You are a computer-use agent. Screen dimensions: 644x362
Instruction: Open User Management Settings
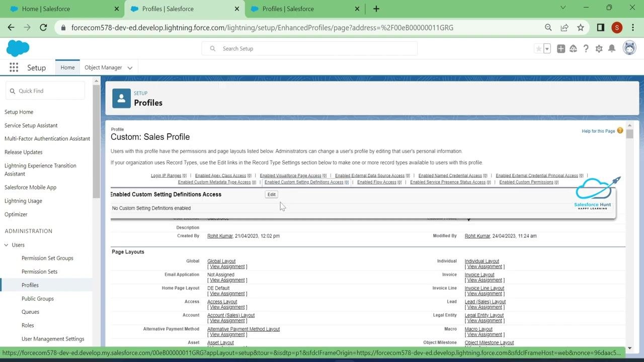pyautogui.click(x=53, y=339)
